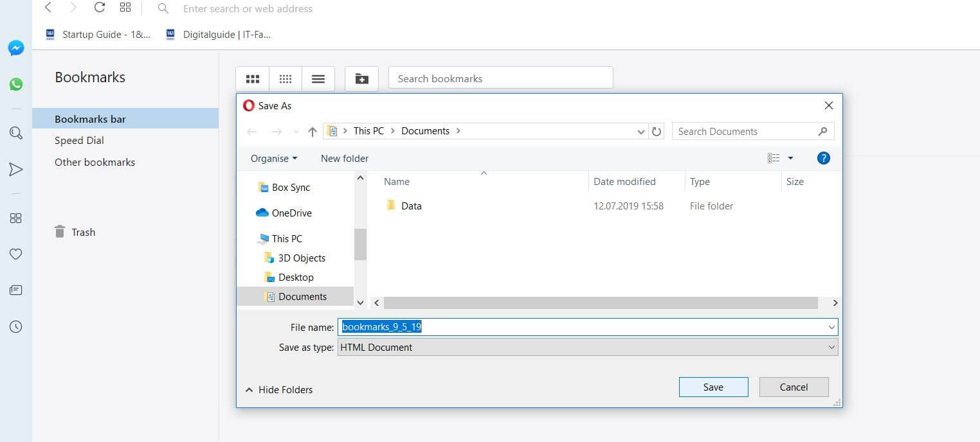Open Speed Dial grid icon in sidebar
Image resolution: width=980 pixels, height=442 pixels.
tap(16, 218)
